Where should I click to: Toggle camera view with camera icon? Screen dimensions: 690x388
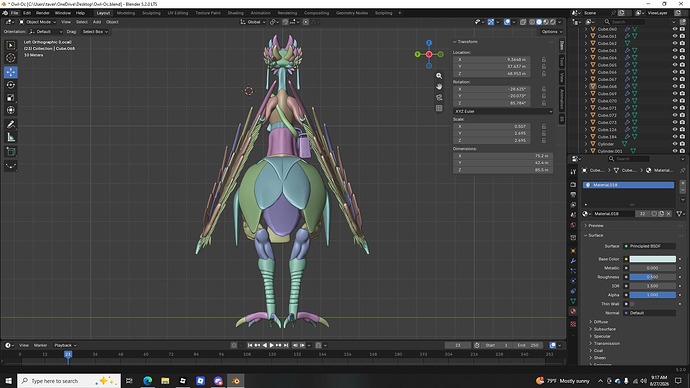439,97
